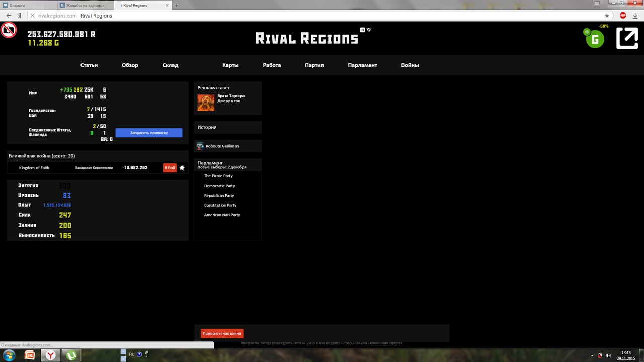Open Republican Party link
The image size is (644, 362).
pyautogui.click(x=219, y=196)
